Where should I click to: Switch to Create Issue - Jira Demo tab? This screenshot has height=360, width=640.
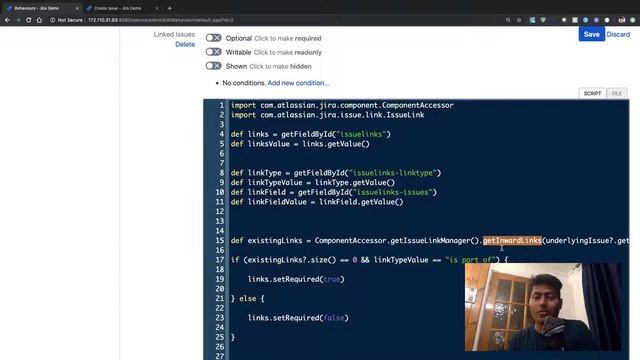(122, 8)
